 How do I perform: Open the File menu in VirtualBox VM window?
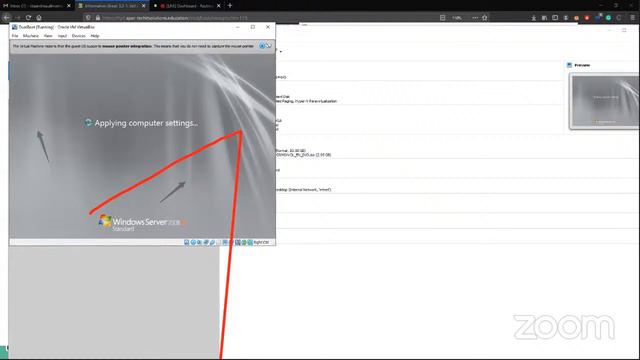tap(15, 36)
